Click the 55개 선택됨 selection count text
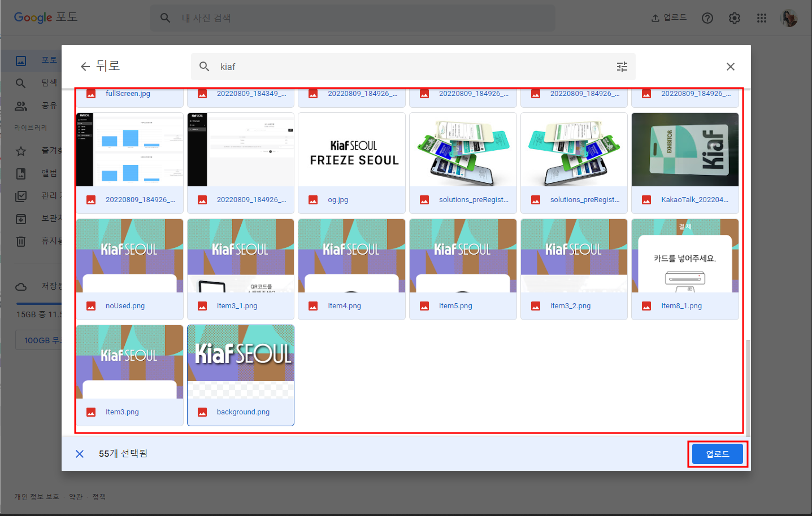This screenshot has height=516, width=812. [123, 454]
